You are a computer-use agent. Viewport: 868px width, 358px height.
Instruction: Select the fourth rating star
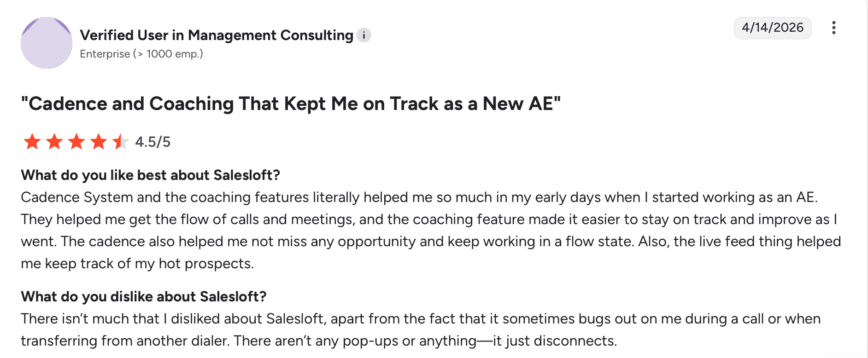pyautogui.click(x=99, y=142)
